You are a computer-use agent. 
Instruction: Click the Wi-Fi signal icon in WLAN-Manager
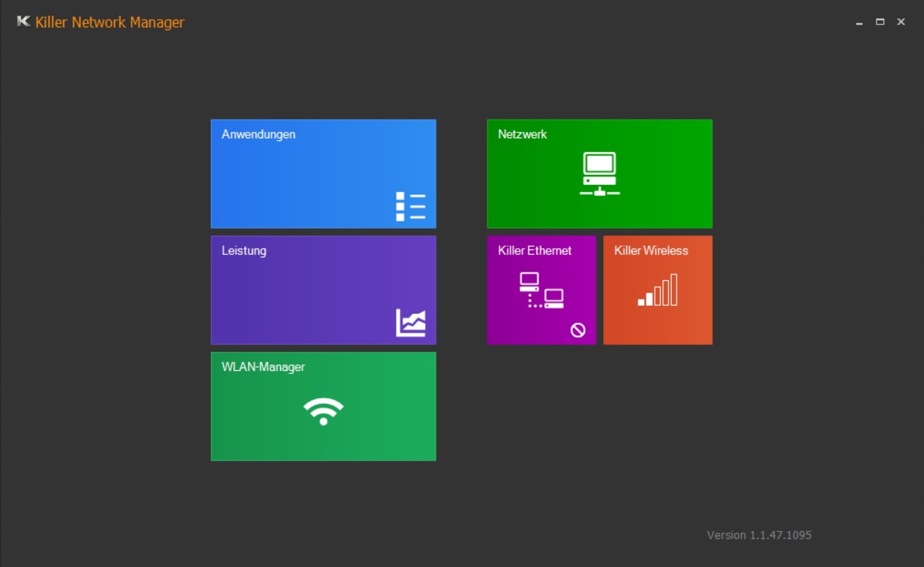click(x=324, y=412)
